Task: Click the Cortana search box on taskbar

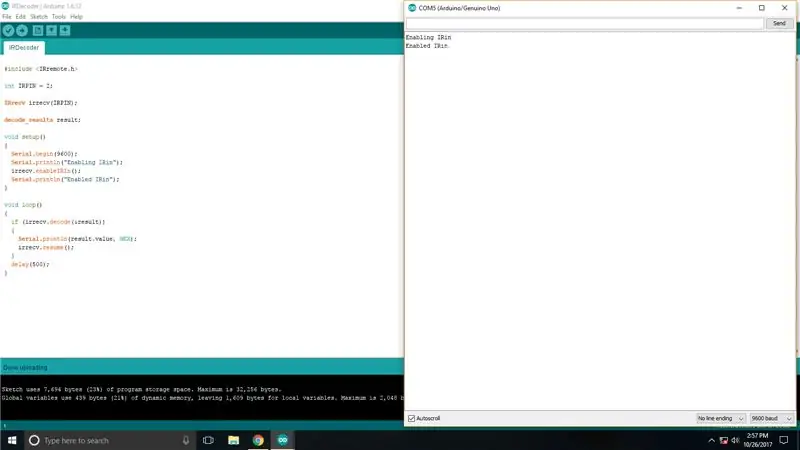Action: (110, 440)
